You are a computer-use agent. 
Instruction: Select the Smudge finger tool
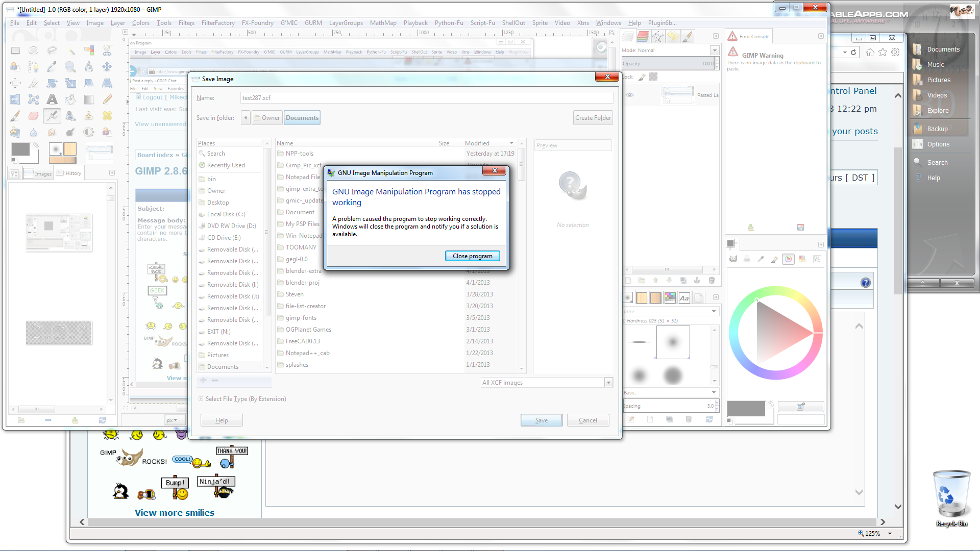click(52, 132)
